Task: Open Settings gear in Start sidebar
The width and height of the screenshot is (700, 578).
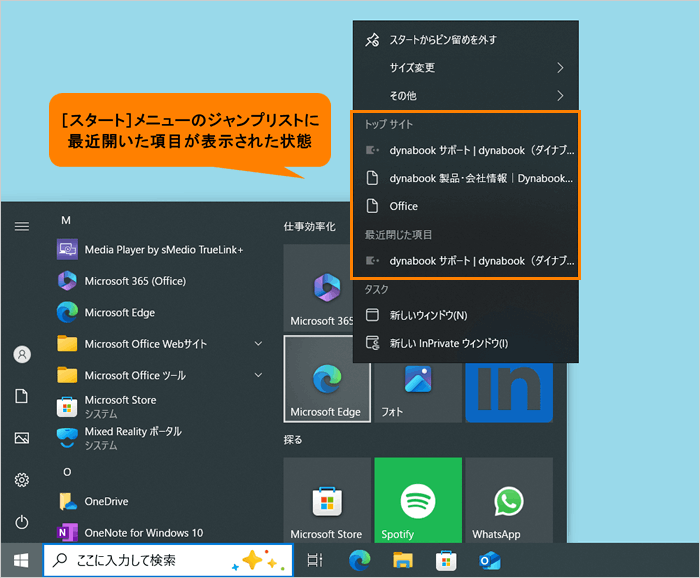Action: point(22,480)
